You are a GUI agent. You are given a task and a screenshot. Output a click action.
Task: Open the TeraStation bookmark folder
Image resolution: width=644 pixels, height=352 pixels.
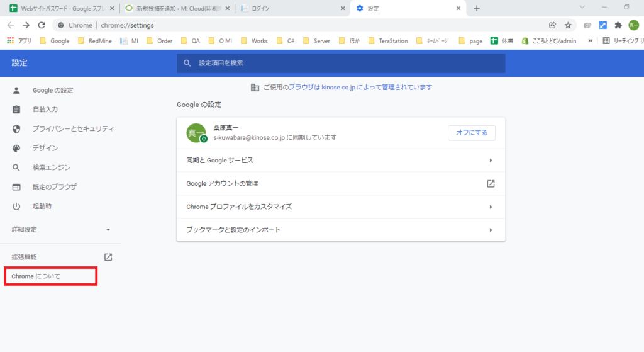388,40
